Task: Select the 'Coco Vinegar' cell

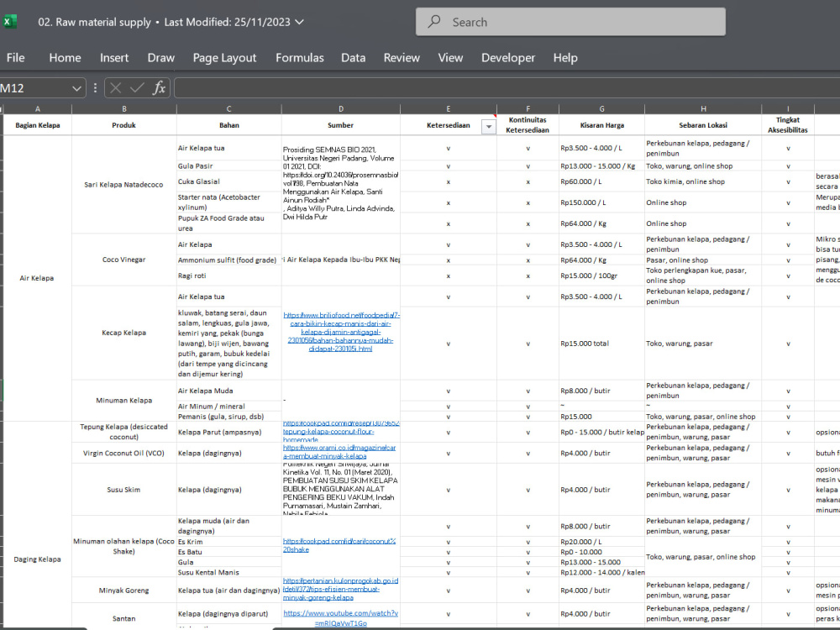Action: tap(123, 260)
